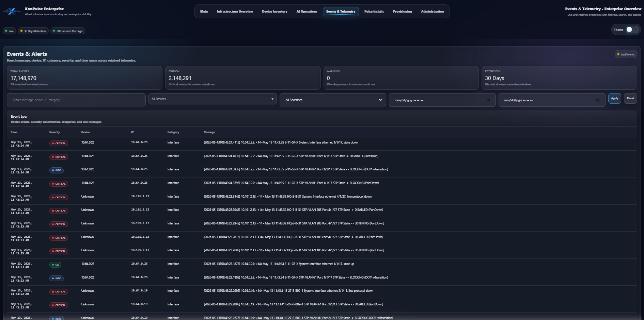Open calendar picker of end date field
Screen dimensions: 644x320
coord(598,100)
